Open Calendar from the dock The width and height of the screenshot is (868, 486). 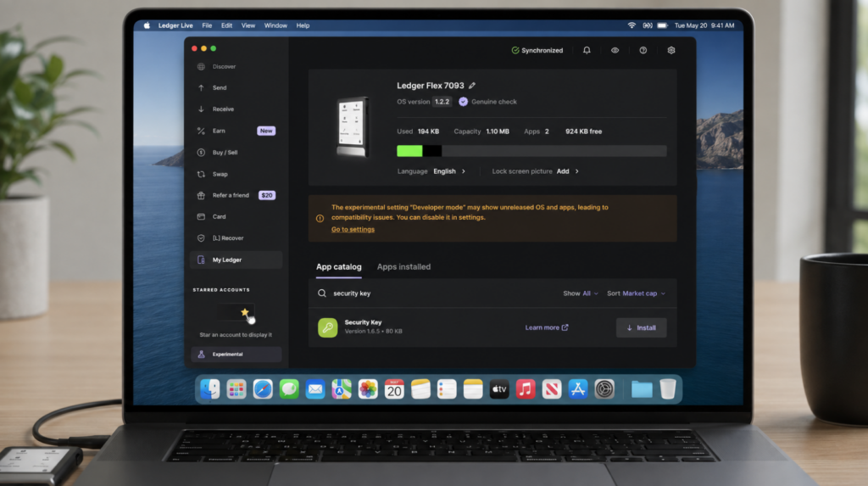coord(394,389)
